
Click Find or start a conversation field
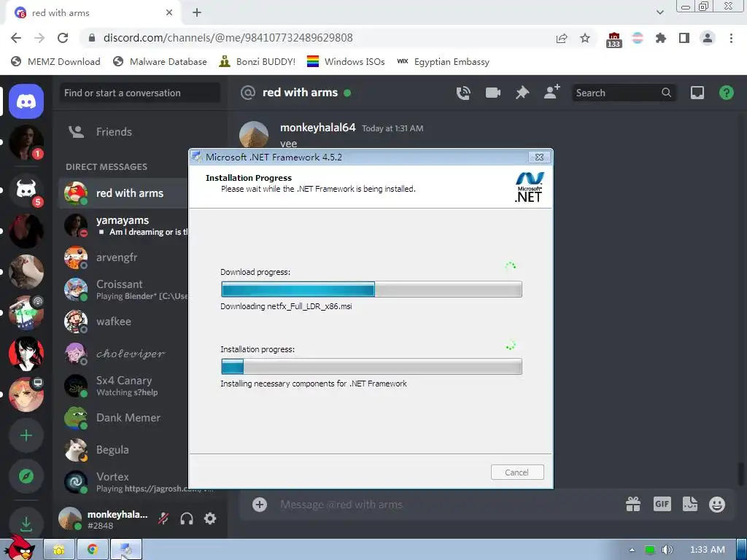point(140,93)
